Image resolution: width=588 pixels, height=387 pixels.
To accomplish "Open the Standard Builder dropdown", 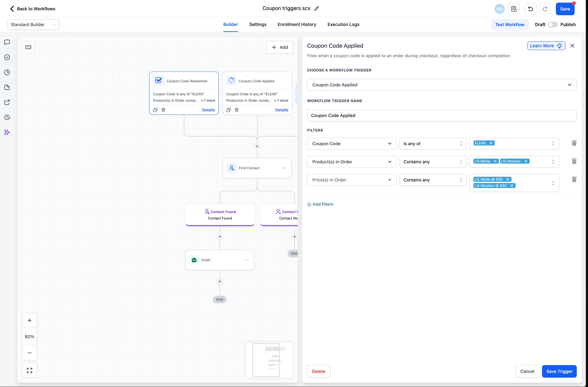I will tap(33, 24).
